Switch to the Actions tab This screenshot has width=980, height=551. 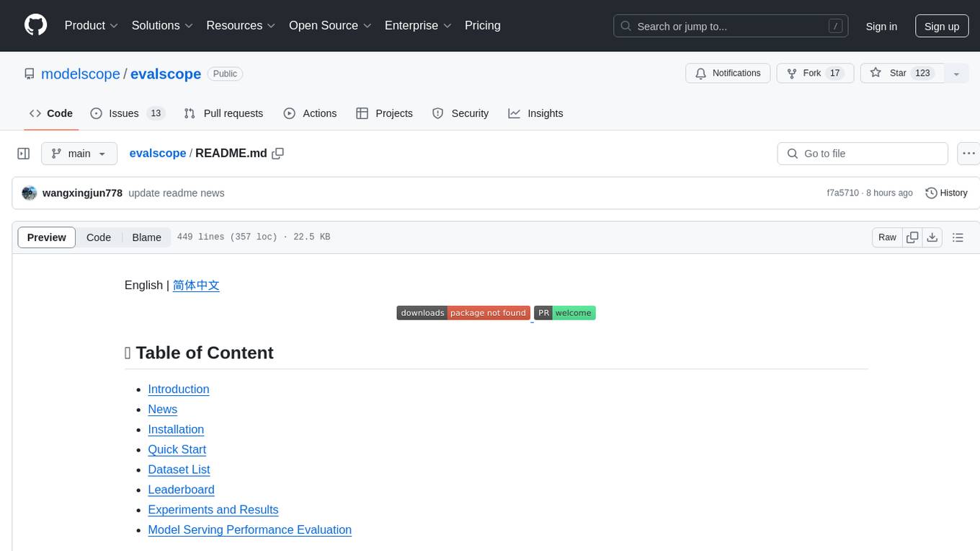click(310, 113)
